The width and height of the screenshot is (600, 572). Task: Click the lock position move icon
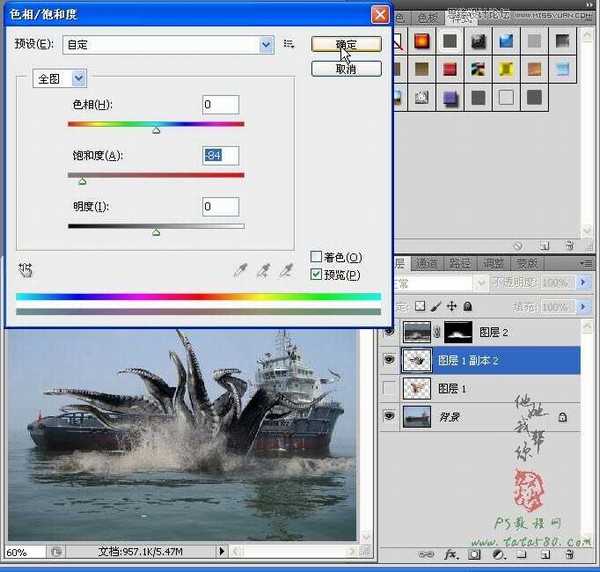(x=451, y=306)
